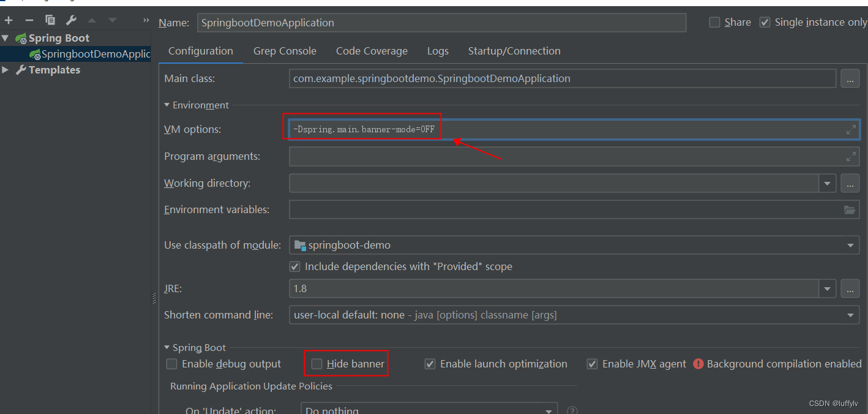This screenshot has height=414, width=868.
Task: Switch to the Configuration tab
Action: 201,51
